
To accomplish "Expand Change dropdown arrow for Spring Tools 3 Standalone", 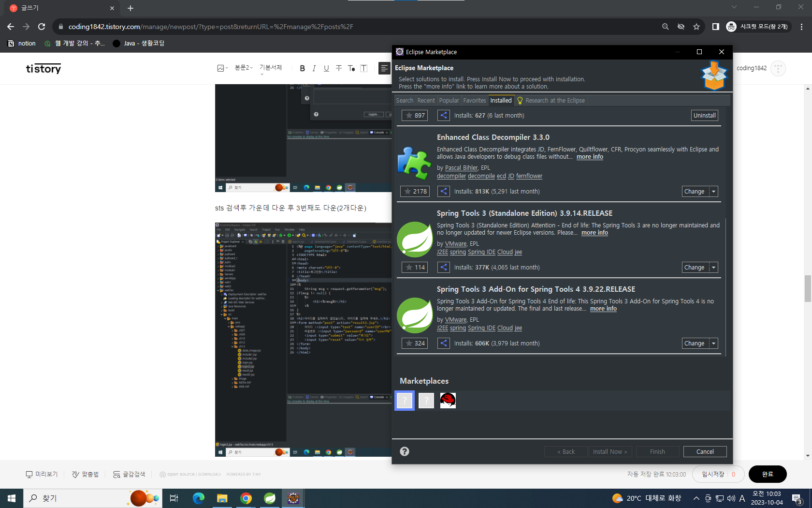I will tap(713, 268).
